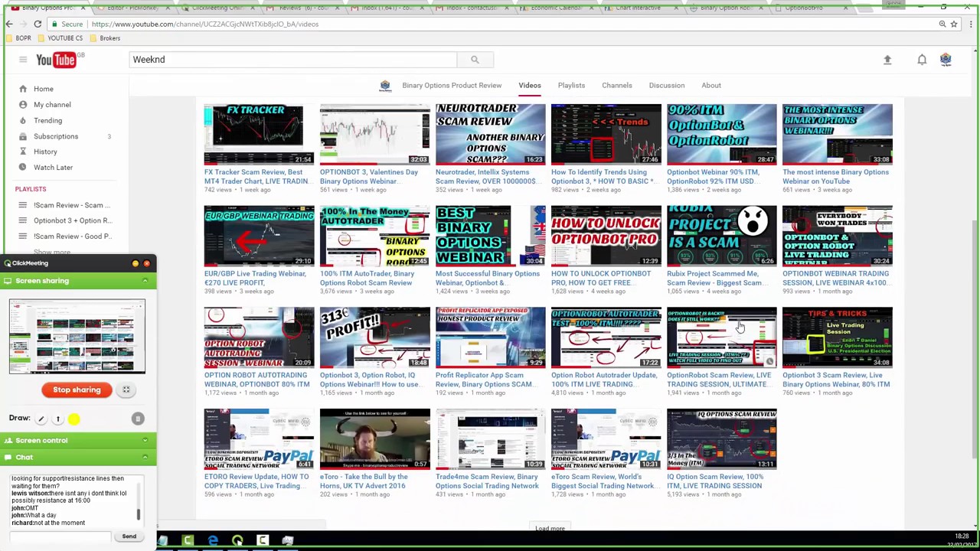Open the FX Tracker Scam Review thumbnail
This screenshot has width=980, height=551.
tap(259, 134)
